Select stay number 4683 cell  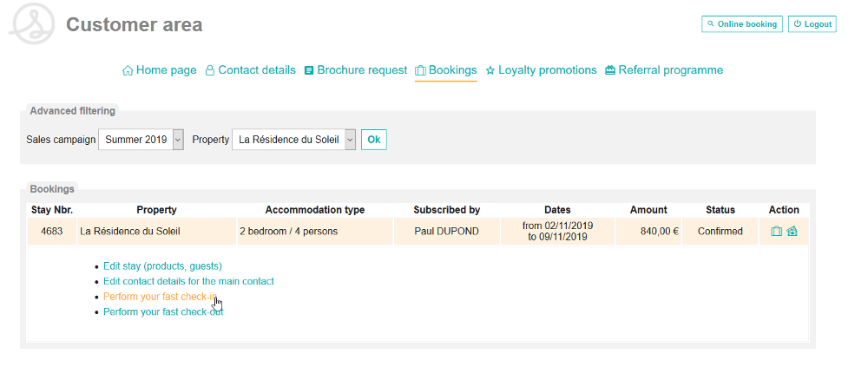pyautogui.click(x=52, y=232)
